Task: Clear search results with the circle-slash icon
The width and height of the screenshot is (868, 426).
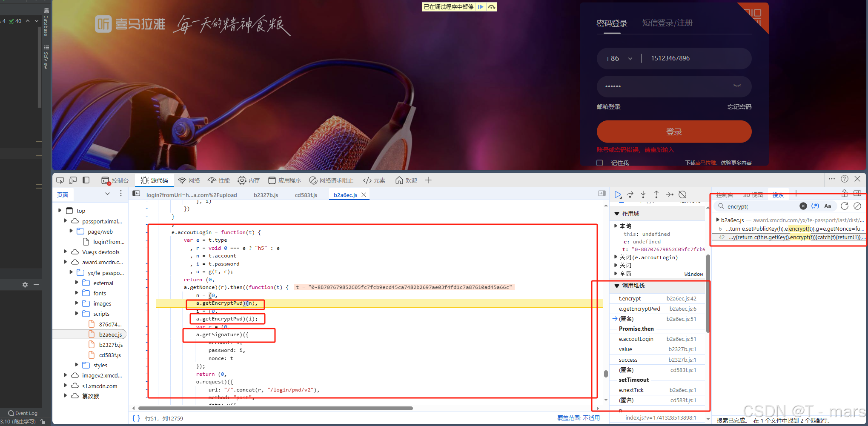Action: pos(857,206)
